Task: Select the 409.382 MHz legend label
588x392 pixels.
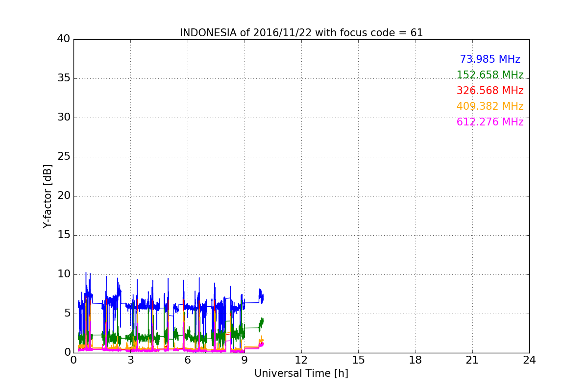Action: pos(490,106)
